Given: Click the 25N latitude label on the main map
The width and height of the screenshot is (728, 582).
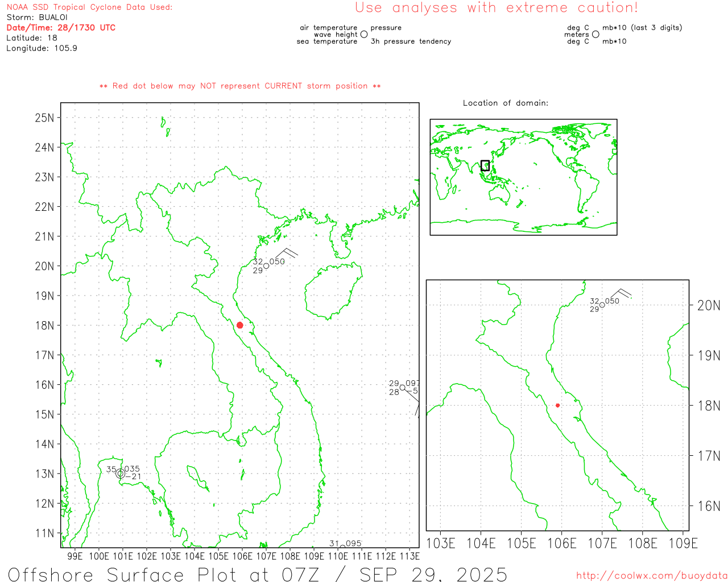Looking at the screenshot, I should (x=44, y=118).
